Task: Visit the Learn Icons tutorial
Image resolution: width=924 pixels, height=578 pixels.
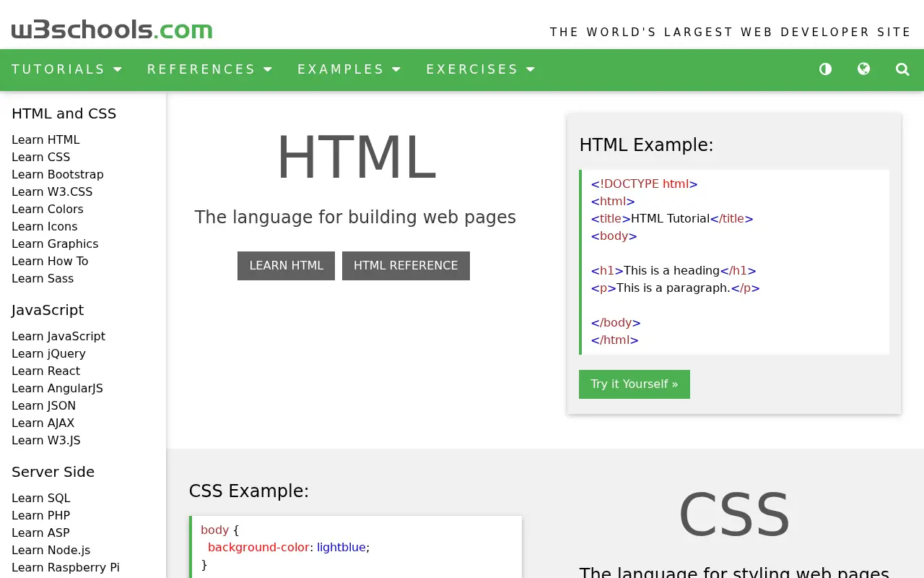Action: tap(45, 227)
